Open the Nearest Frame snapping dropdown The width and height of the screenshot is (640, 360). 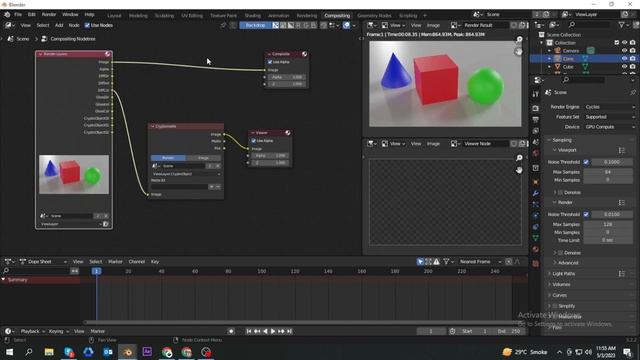pos(480,262)
